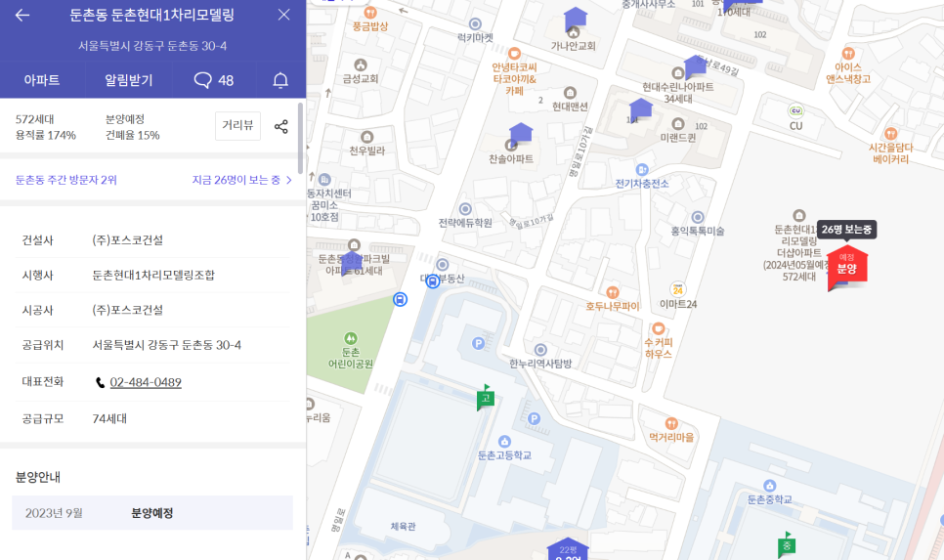Viewport: 944px width, 560px height.
Task: Select the 2023년 9월 분양예정 row
Action: 152,513
